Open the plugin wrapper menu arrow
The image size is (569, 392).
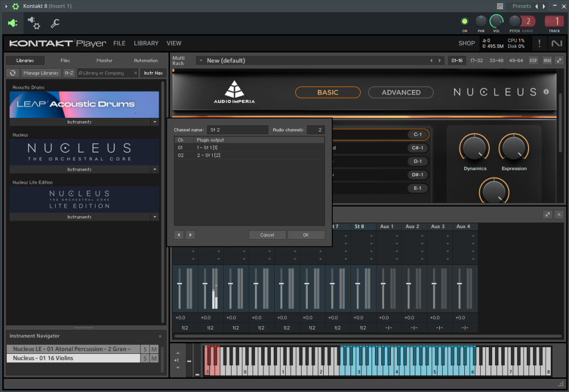(x=6, y=6)
